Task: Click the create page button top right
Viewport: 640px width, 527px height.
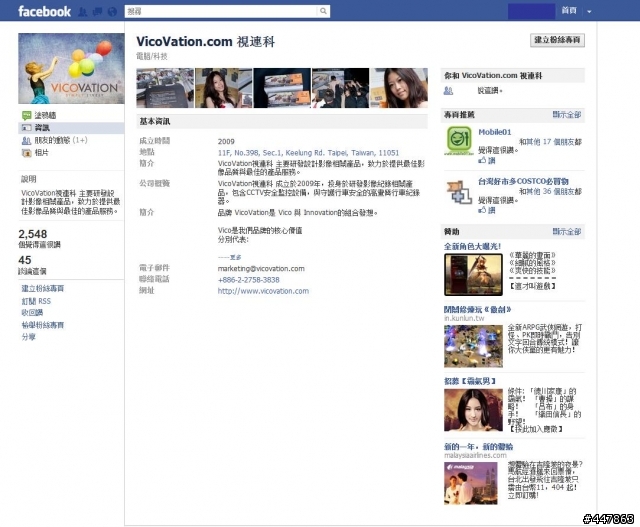Action: [557, 40]
